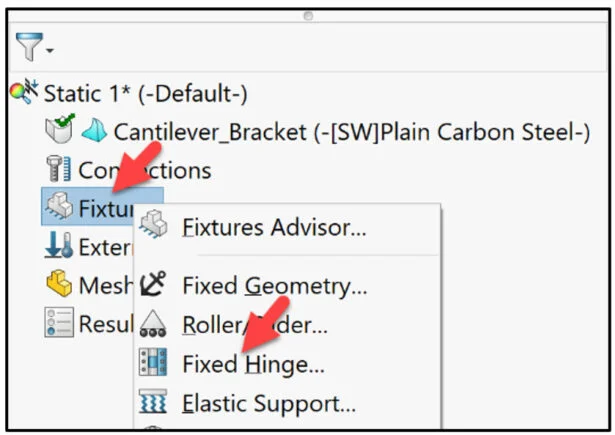
Task: Choose Fixed Geometry menu entry
Action: pos(274,286)
